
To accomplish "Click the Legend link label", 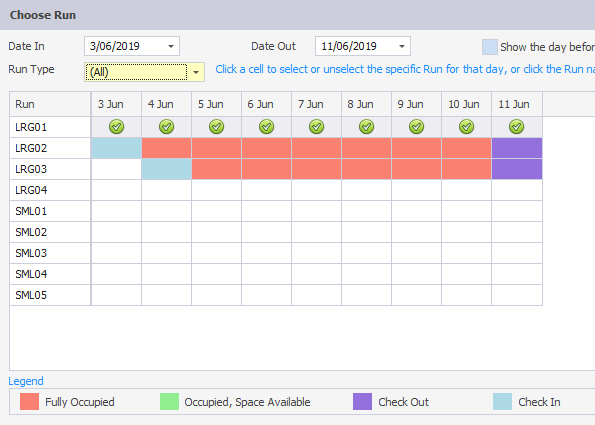I will click(x=26, y=381).
